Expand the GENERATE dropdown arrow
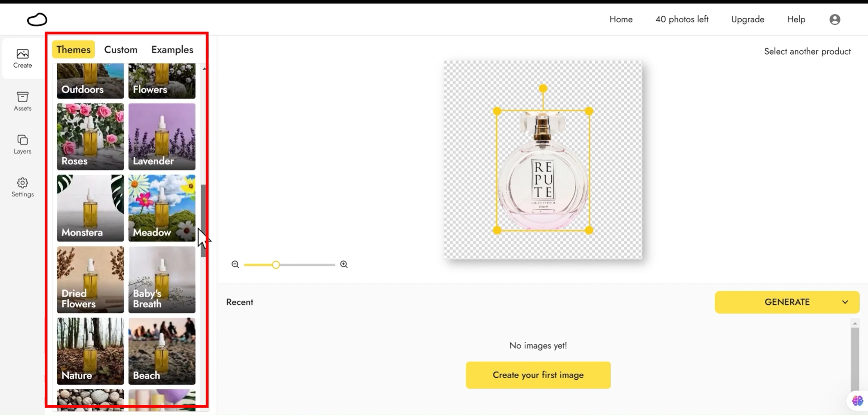The width and height of the screenshot is (868, 415). [x=845, y=302]
